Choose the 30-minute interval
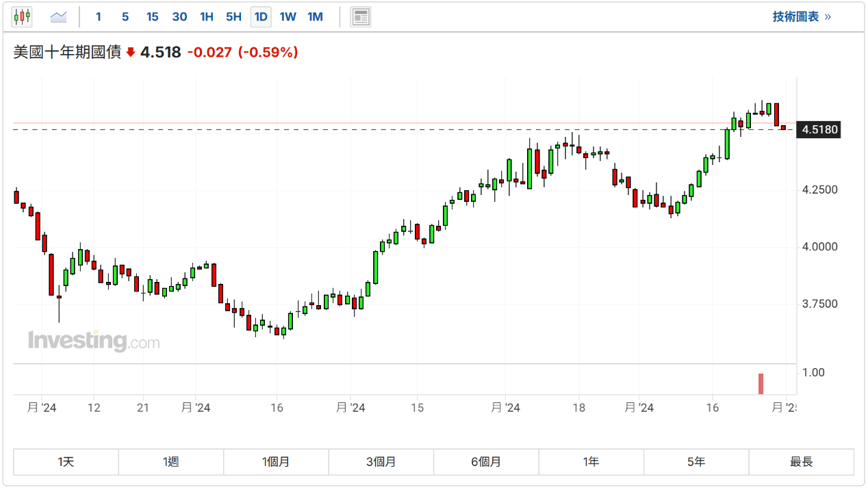Viewport: 868px width, 492px height. 179,16
